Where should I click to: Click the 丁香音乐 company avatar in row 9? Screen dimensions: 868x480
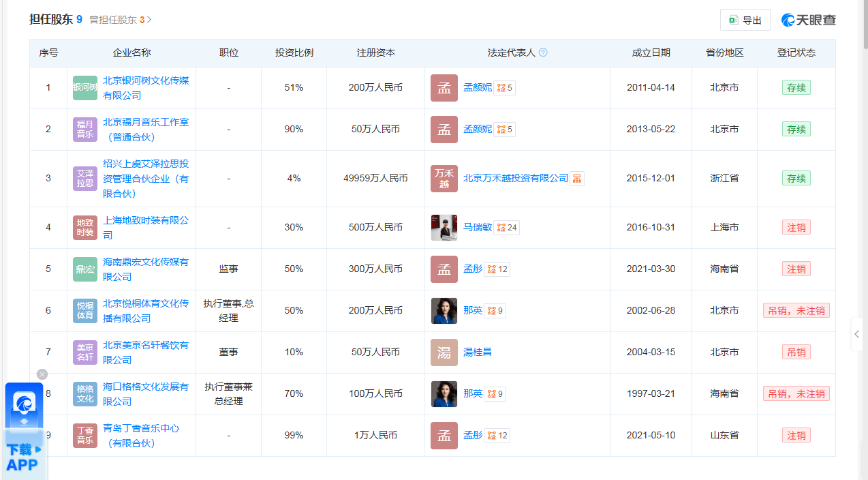[84, 435]
